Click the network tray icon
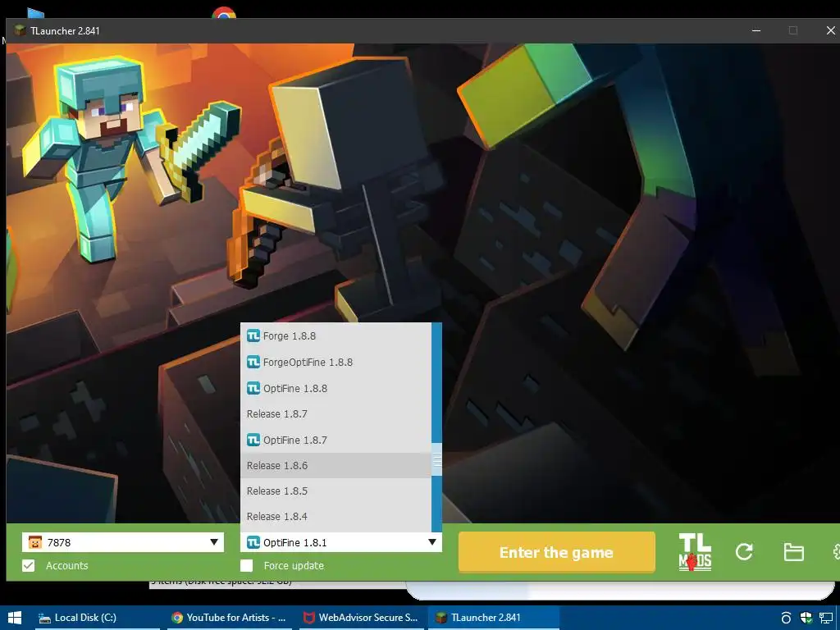 (826, 618)
